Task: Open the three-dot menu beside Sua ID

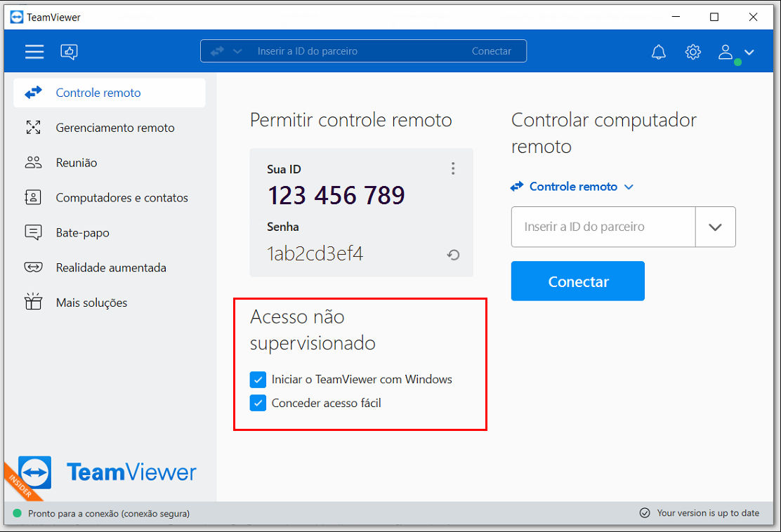Action: (453, 168)
